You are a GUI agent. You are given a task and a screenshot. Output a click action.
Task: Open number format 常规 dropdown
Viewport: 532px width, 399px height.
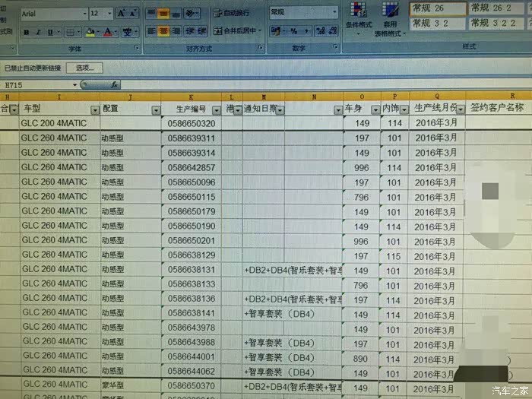tap(334, 12)
